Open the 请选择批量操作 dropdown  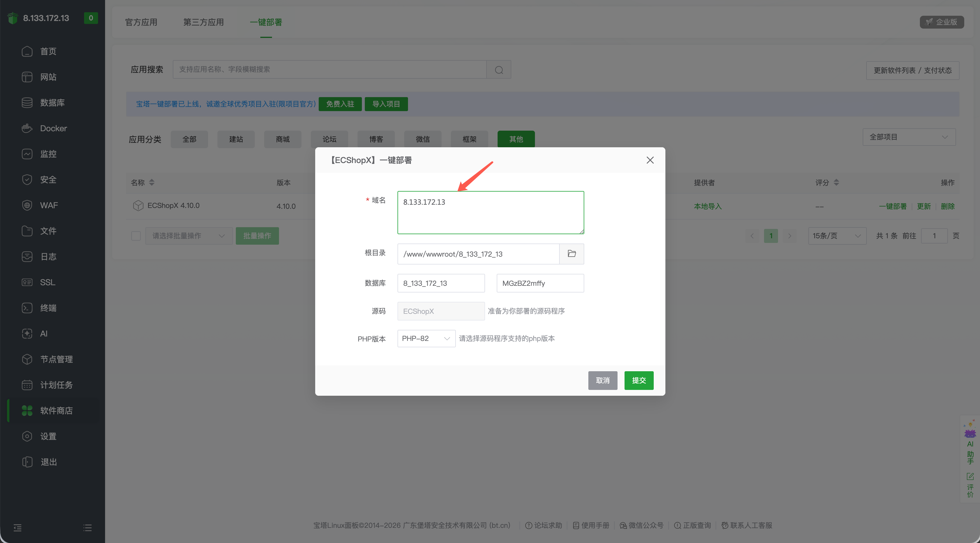(189, 236)
